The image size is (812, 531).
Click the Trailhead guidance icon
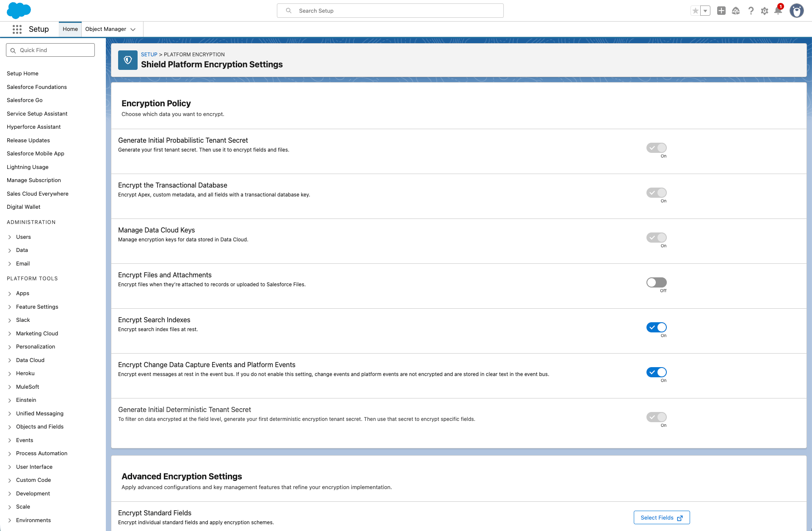(736, 11)
